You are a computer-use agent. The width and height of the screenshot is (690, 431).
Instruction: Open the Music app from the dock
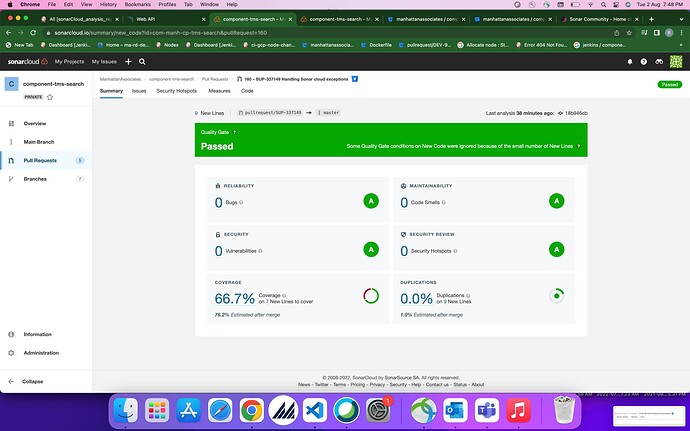click(x=518, y=410)
